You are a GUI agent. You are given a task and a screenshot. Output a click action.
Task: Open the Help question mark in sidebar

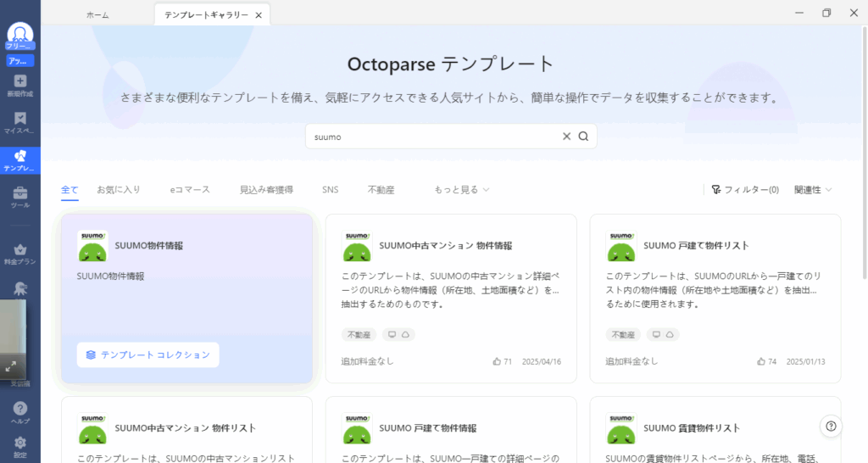[x=20, y=408]
